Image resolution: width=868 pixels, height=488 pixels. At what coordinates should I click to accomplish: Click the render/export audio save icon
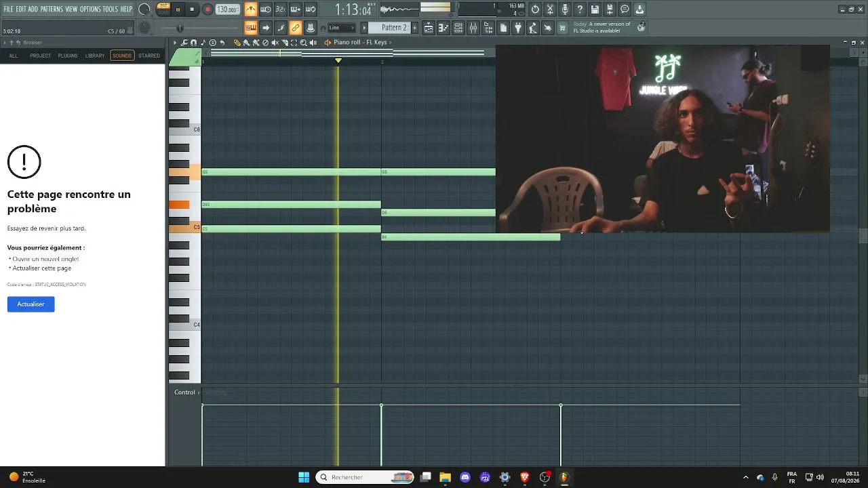click(x=610, y=9)
